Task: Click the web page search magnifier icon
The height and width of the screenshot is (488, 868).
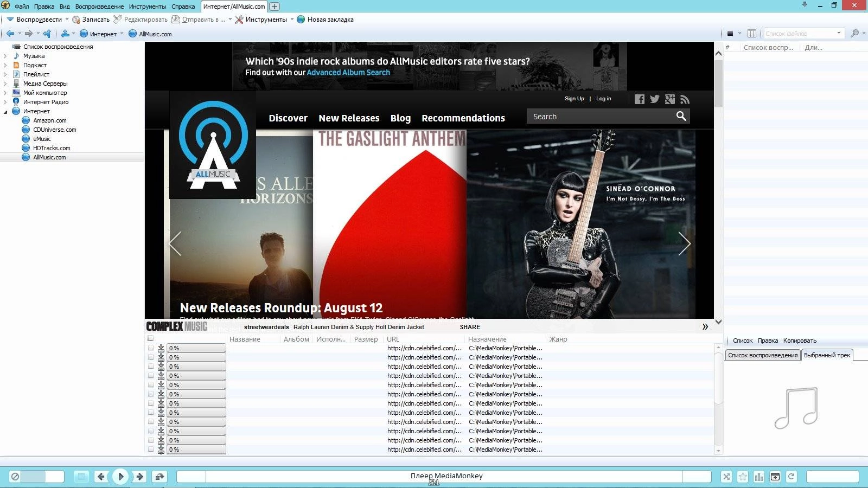Action: 681,116
